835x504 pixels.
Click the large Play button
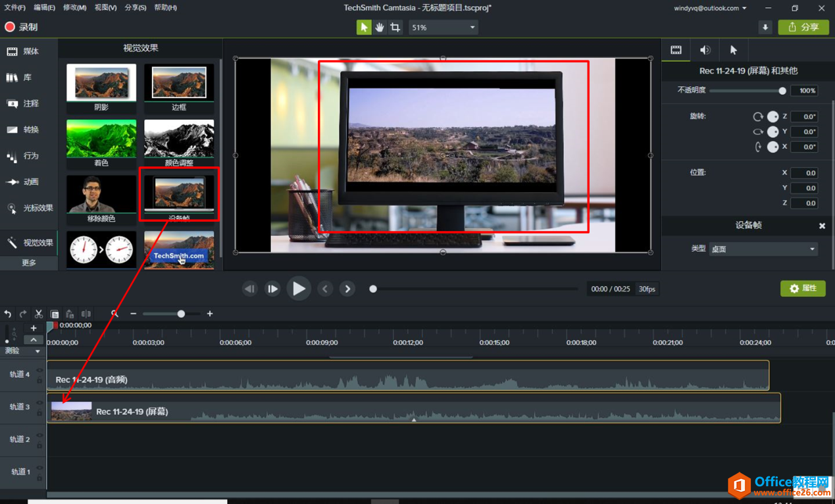click(299, 288)
